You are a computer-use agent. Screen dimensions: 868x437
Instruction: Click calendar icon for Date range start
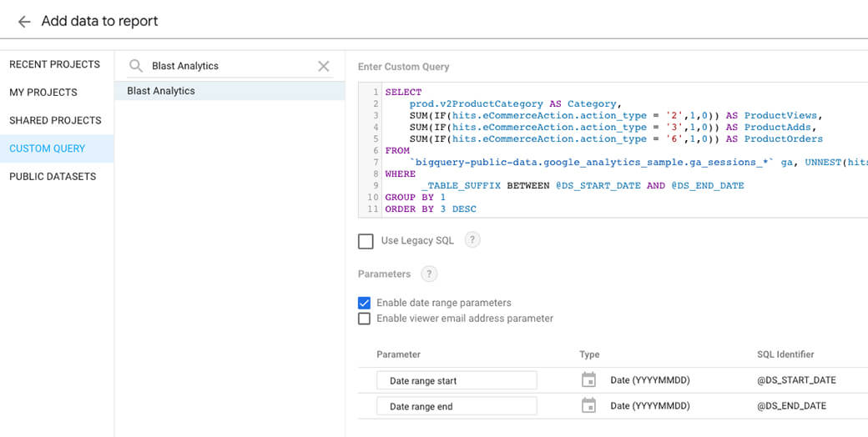[589, 380]
